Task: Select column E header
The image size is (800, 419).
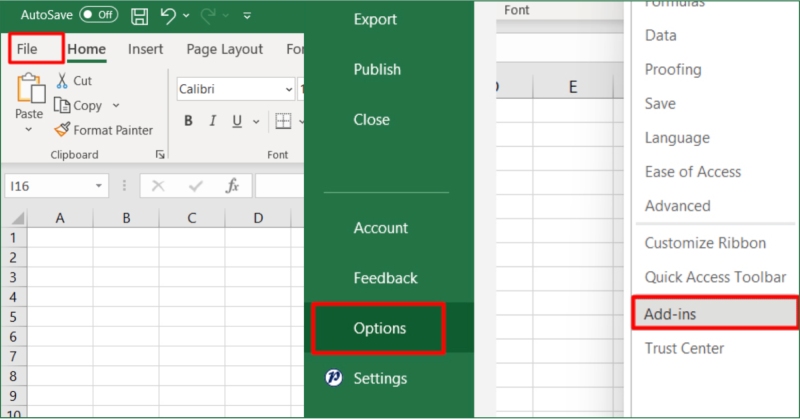Action: click(x=573, y=87)
